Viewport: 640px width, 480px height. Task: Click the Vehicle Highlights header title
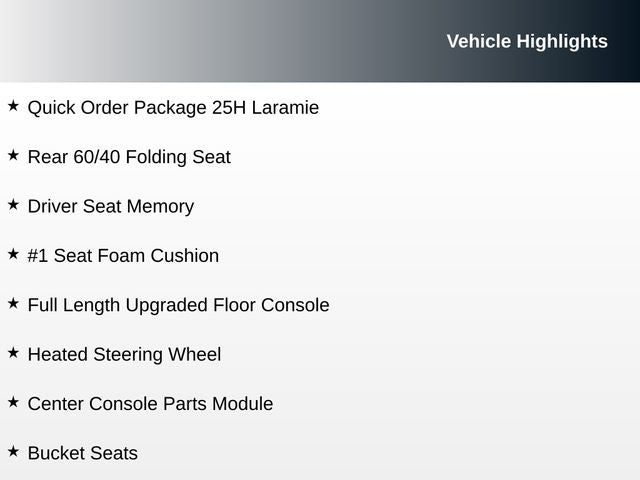[526, 41]
